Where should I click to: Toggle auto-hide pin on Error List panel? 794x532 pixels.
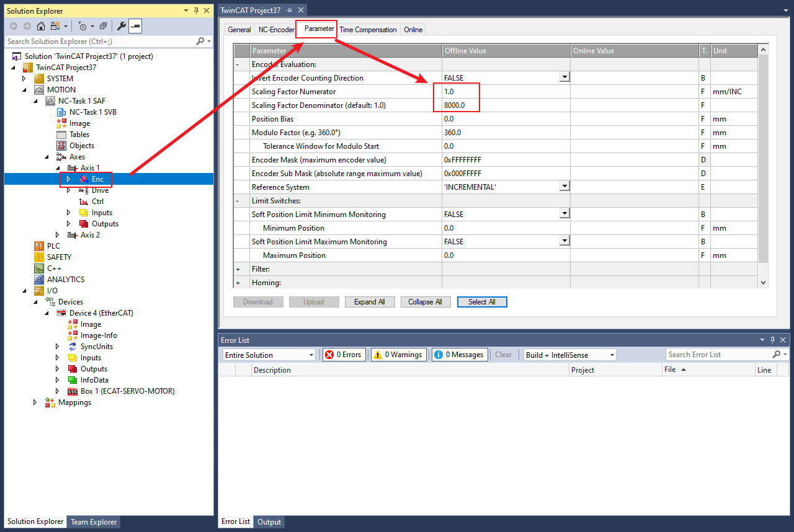[x=772, y=340]
